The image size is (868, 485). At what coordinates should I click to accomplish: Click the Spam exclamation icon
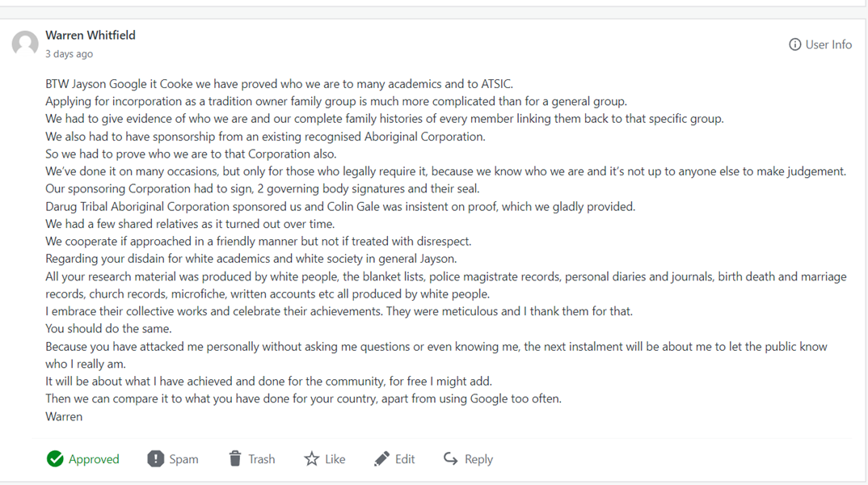point(155,459)
